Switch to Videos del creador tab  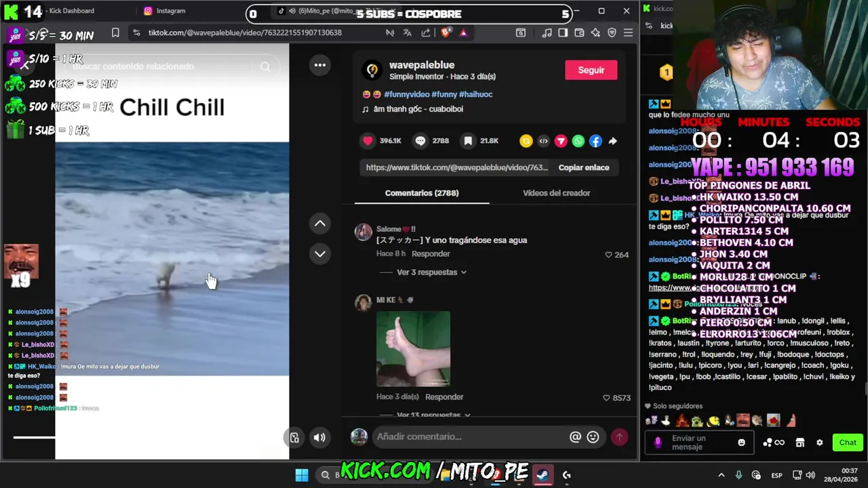(x=556, y=193)
